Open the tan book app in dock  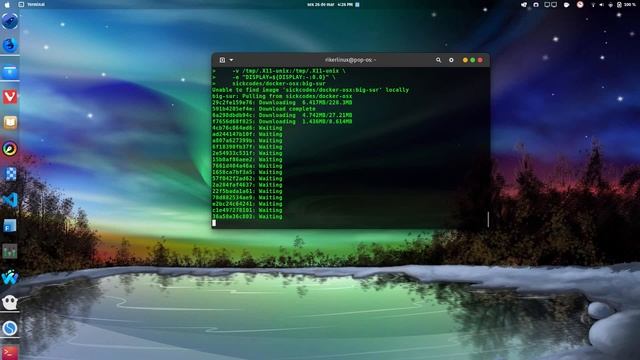pyautogui.click(x=10, y=122)
